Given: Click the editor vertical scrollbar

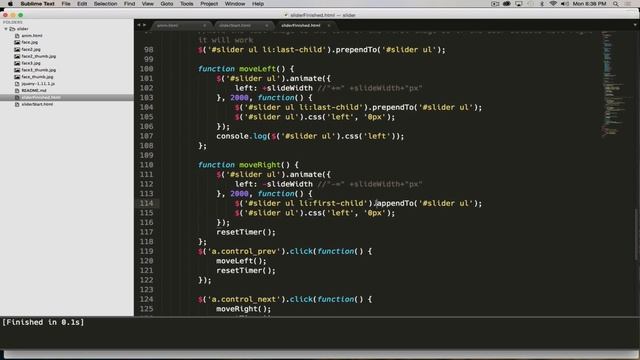Looking at the screenshot, I should point(637,235).
